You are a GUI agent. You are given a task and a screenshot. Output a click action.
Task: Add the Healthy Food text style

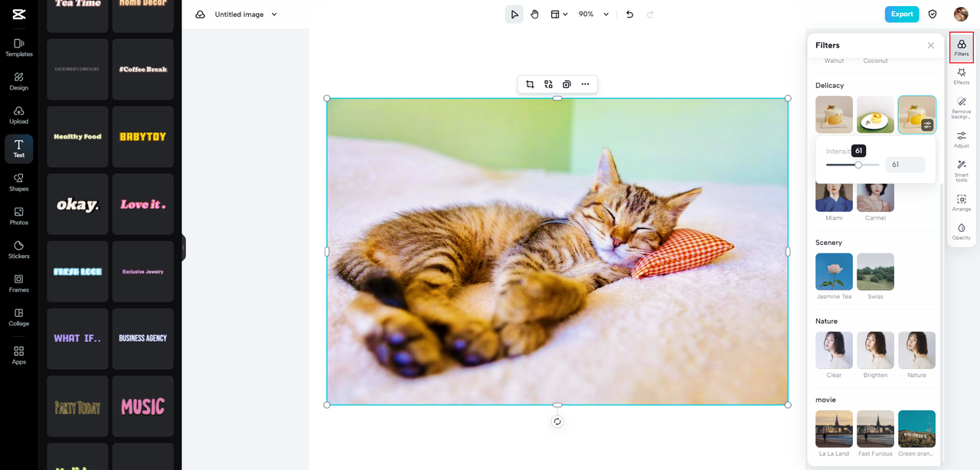point(77,137)
